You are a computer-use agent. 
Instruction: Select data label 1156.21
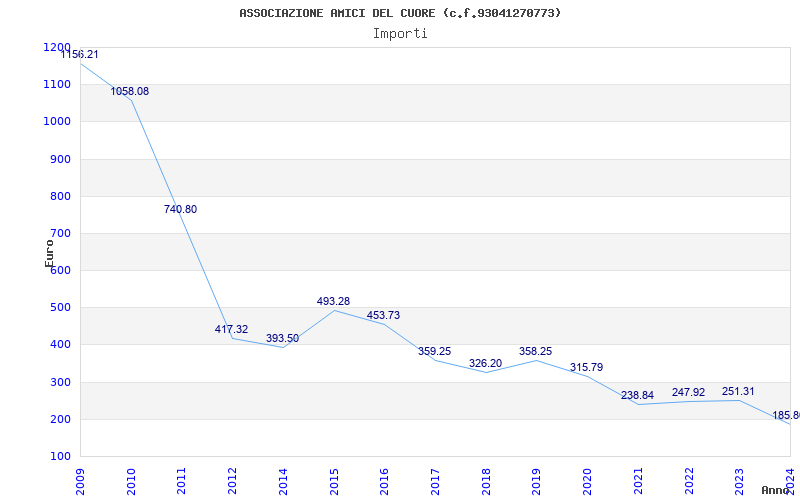79,54
